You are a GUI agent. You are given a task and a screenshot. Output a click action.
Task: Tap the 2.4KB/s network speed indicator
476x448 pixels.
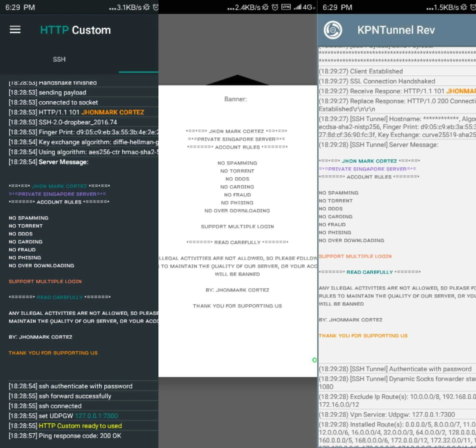[x=244, y=7]
